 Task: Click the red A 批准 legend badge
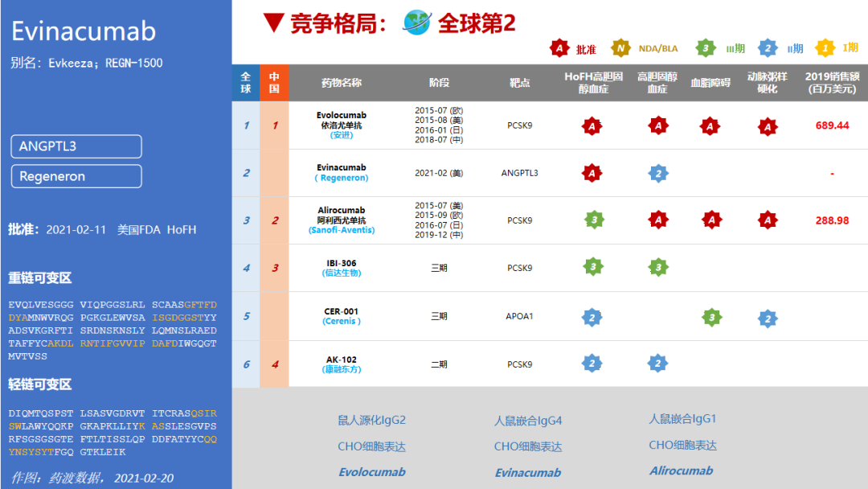pos(559,48)
